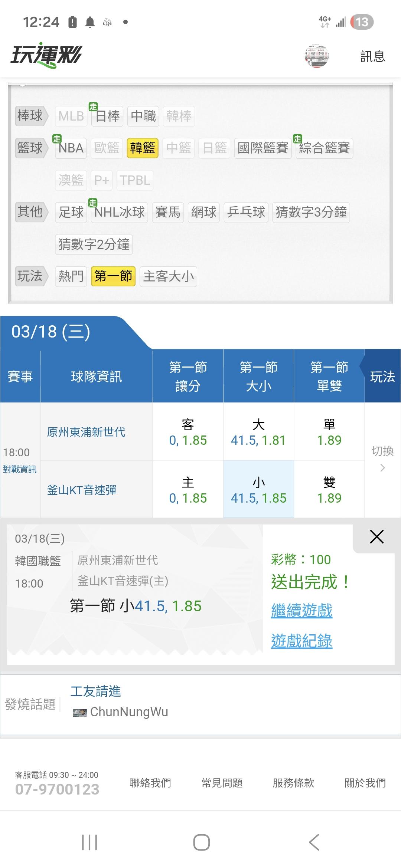The height and width of the screenshot is (868, 401).
Task: Open NHL冰球 category
Action: 120,213
